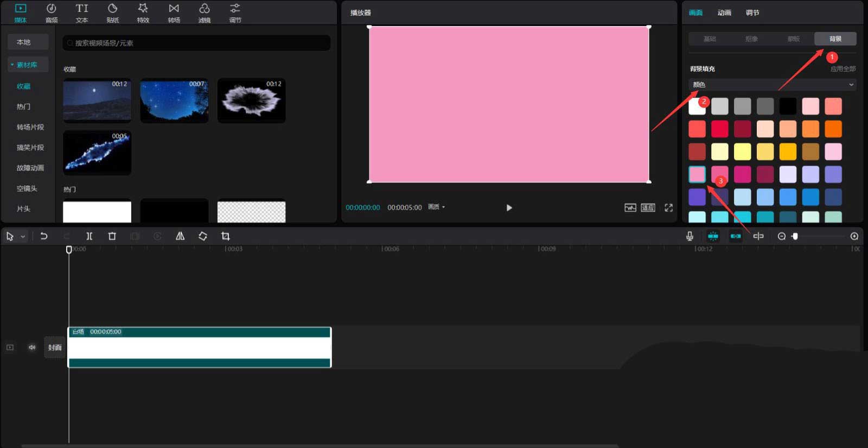Open the 收藏 category in the sidebar
This screenshot has width=868, height=448.
click(23, 86)
